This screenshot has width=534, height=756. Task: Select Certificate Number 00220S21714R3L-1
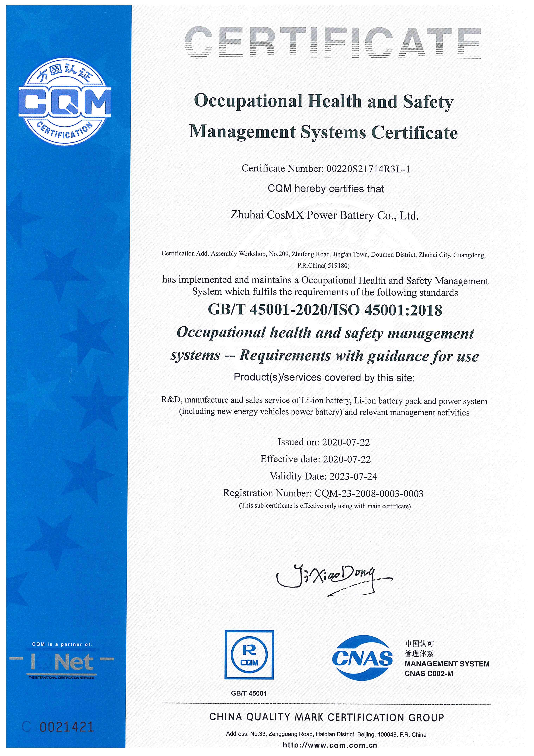pos(326,169)
